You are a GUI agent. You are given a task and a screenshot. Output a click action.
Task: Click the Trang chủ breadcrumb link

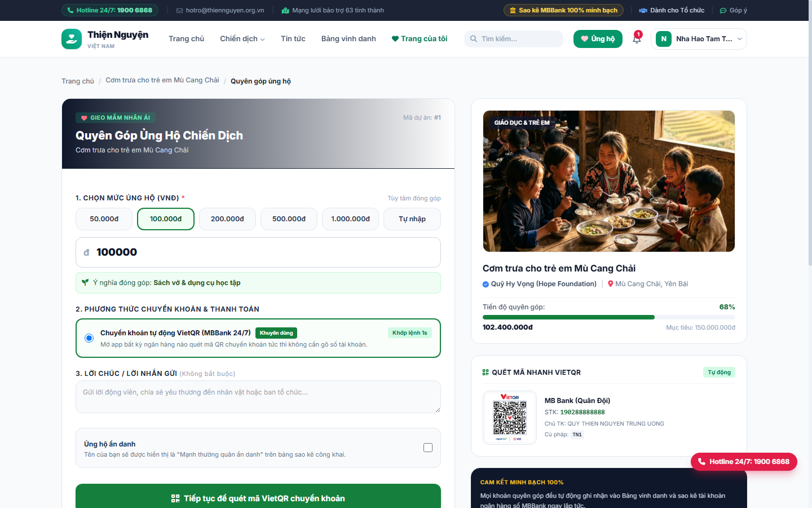coord(78,81)
